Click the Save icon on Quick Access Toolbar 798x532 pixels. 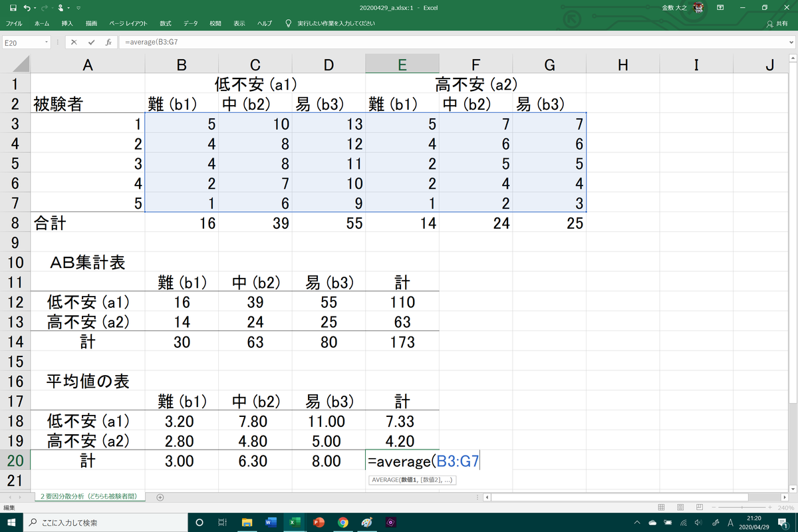point(13,8)
